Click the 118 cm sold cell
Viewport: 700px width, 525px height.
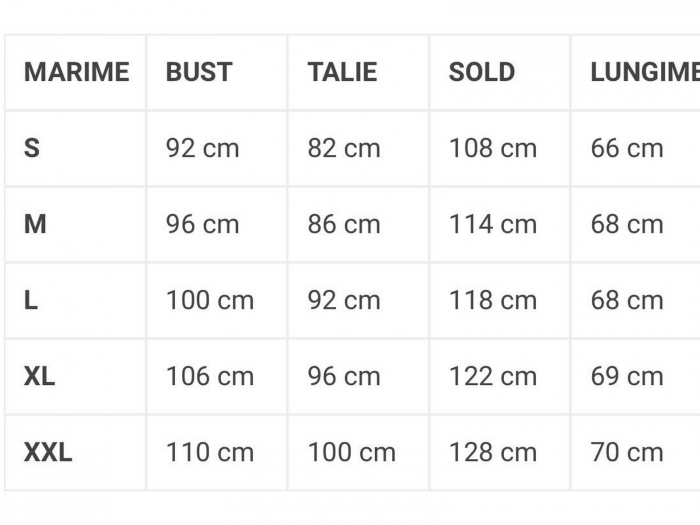[x=493, y=300]
